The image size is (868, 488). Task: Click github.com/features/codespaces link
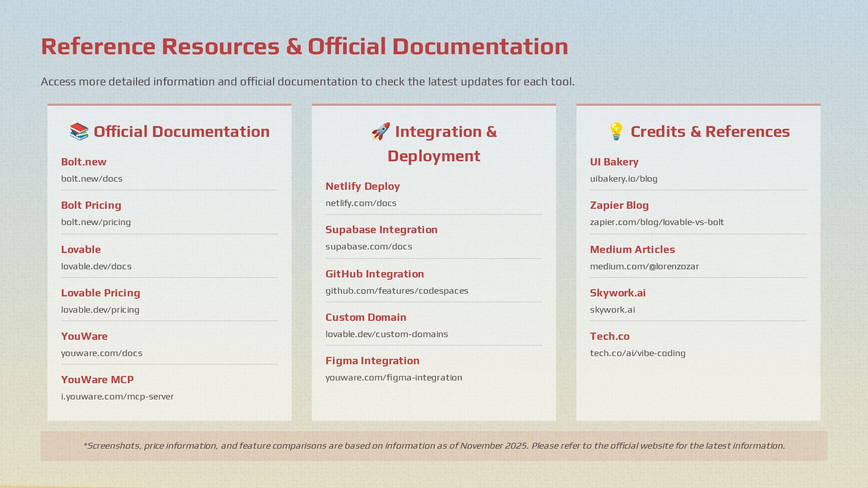397,291
